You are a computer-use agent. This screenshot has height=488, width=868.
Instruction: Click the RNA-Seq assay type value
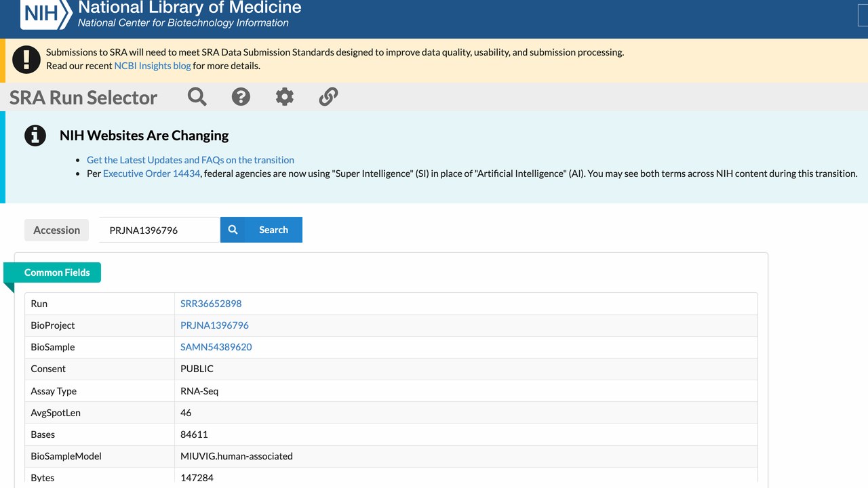(x=199, y=391)
